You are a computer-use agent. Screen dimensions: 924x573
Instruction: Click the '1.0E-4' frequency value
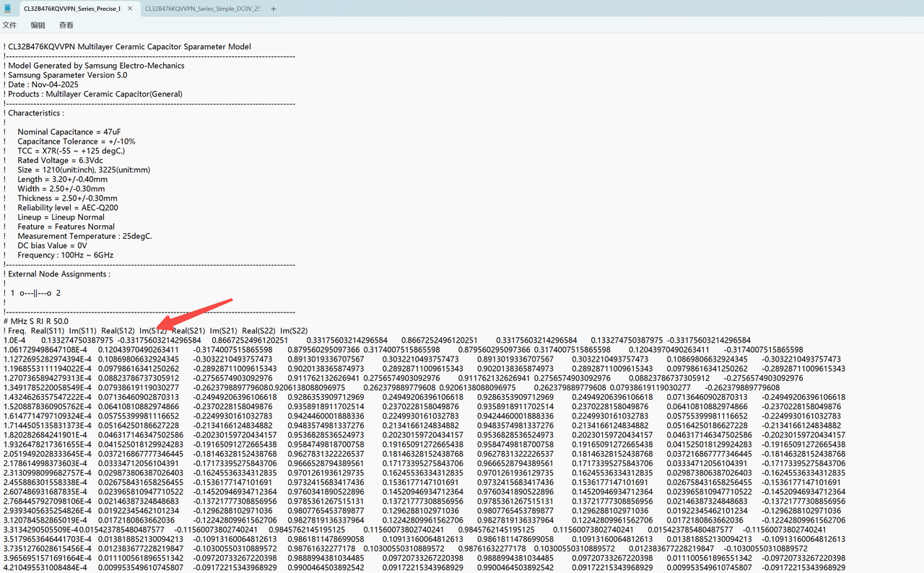coord(14,340)
